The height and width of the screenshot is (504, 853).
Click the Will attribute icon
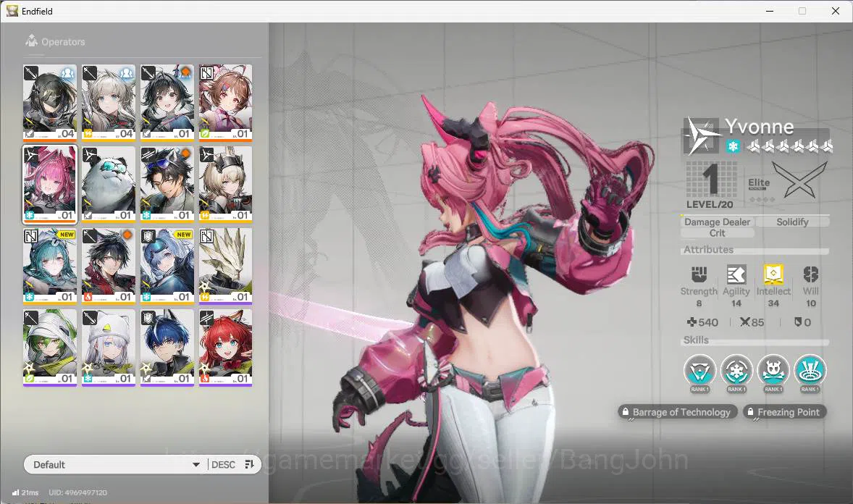click(x=810, y=274)
